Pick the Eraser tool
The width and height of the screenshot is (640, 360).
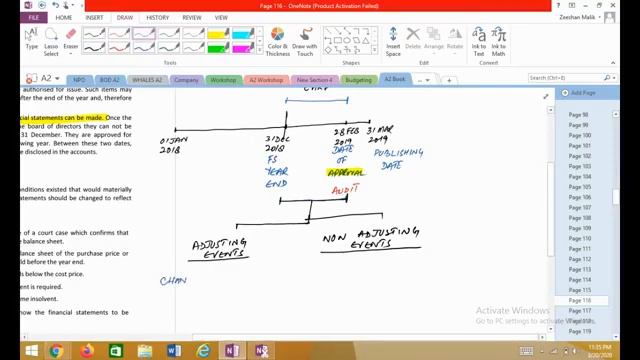71,42
